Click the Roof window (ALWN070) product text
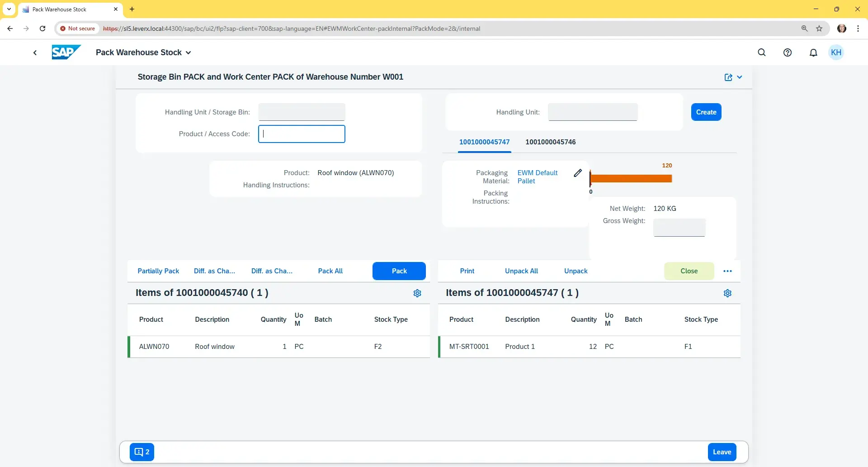Screen dimensions: 868x467 tap(356, 173)
